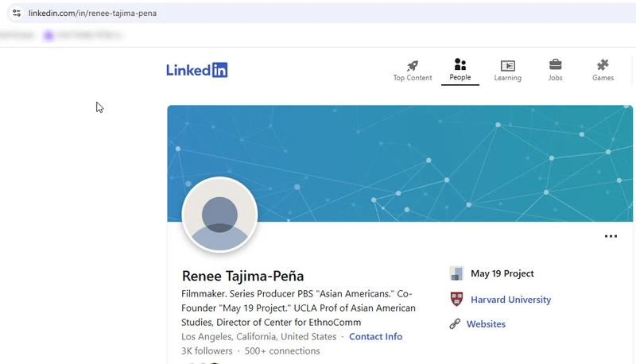Viewport: 636px width, 364px height.
Task: Switch to the People tab
Action: [460, 70]
